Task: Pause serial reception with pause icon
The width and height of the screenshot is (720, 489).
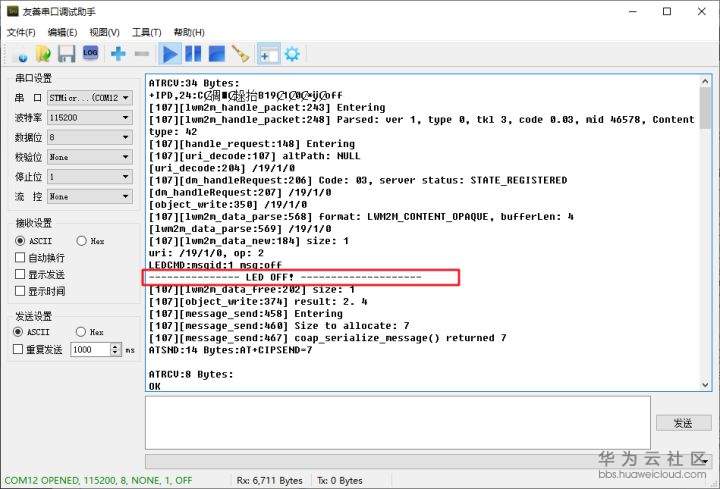Action: point(193,54)
